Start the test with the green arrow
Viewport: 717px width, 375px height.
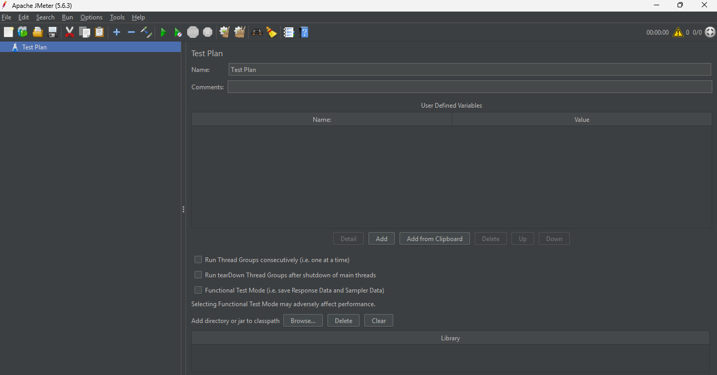pos(163,32)
